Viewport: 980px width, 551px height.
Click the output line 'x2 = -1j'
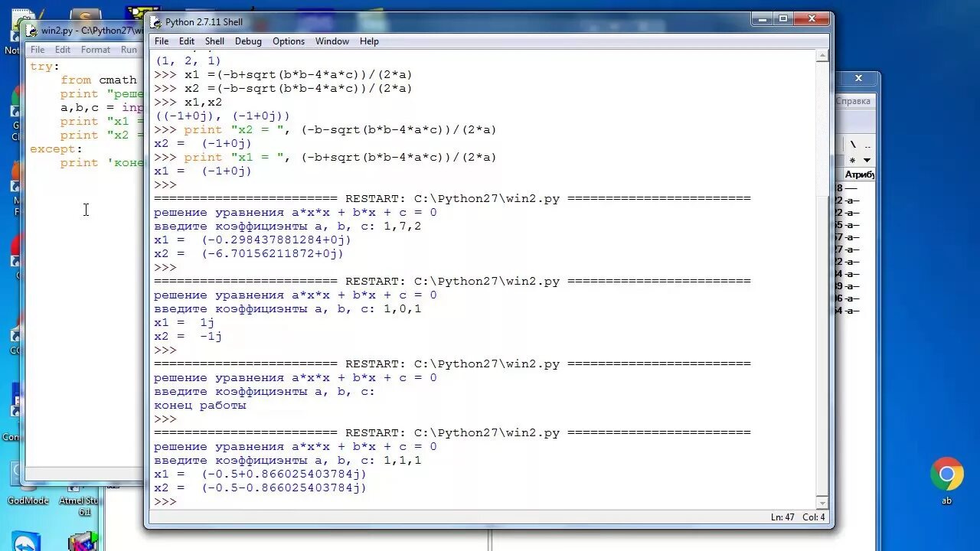pos(188,336)
